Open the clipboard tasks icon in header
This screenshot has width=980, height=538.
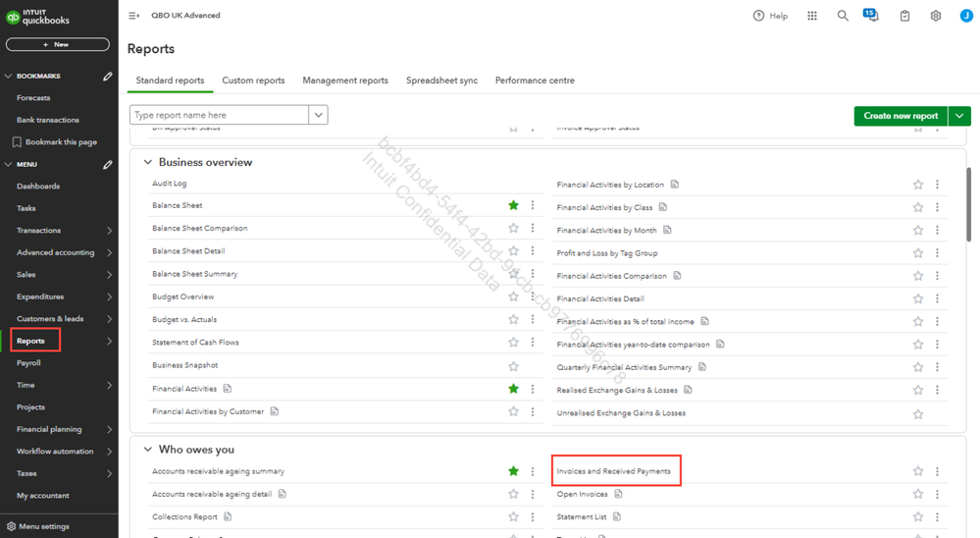point(904,16)
